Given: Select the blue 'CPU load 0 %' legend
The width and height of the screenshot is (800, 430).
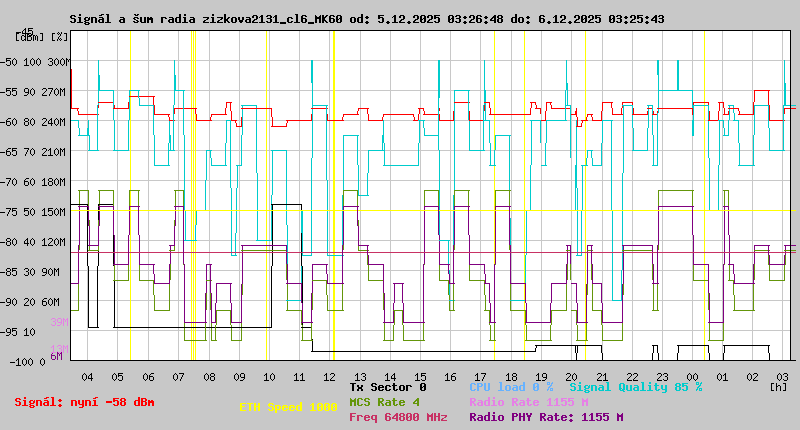Looking at the screenshot, I should (x=510, y=386).
